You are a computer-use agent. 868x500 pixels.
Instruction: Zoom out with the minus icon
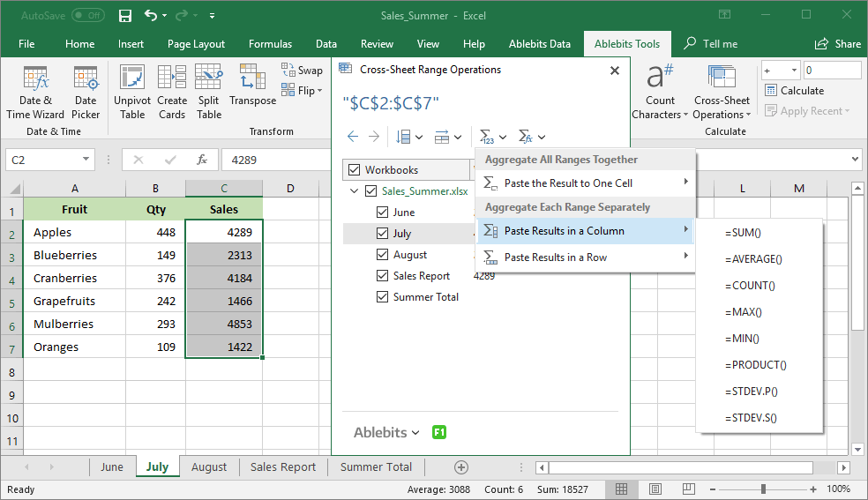click(x=713, y=489)
